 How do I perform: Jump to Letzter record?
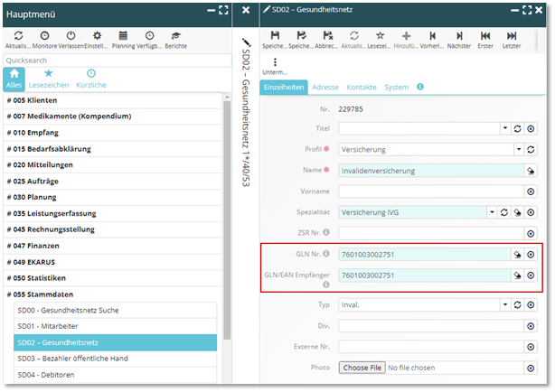(511, 34)
